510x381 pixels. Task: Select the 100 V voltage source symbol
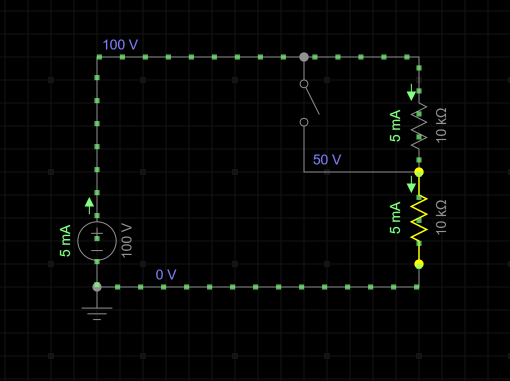[x=97, y=241]
